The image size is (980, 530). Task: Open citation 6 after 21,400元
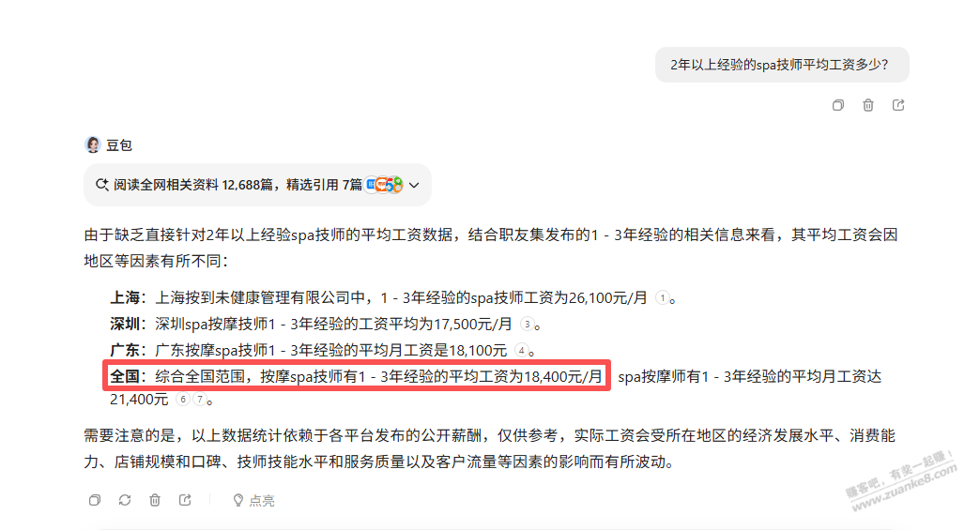click(182, 399)
